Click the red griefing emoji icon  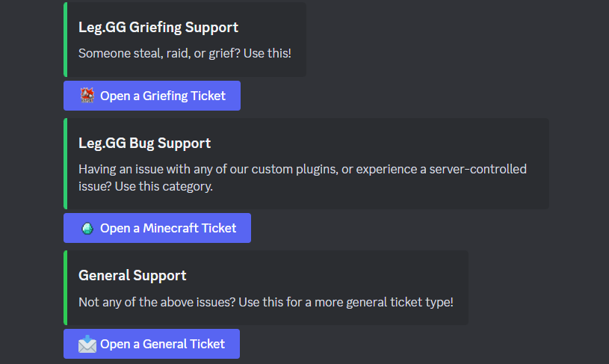[x=87, y=96]
